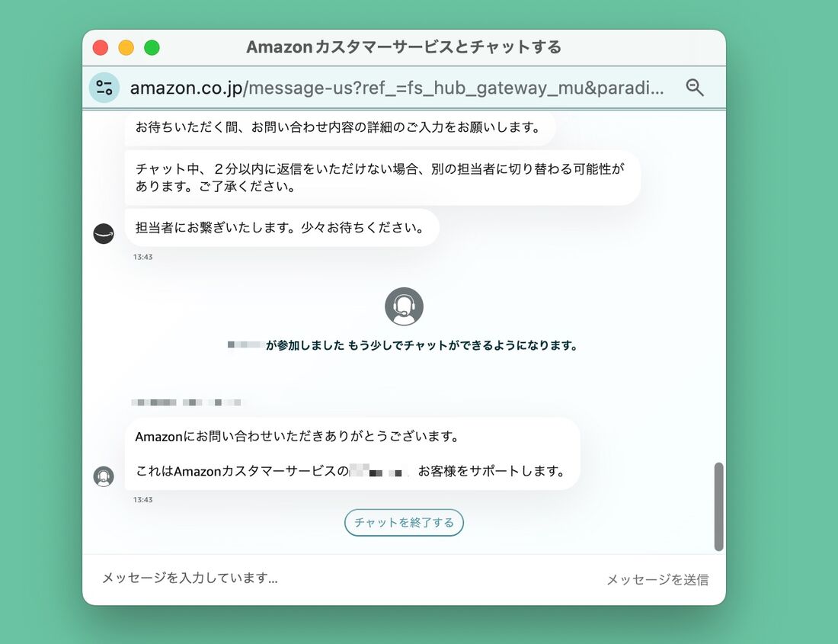The height and width of the screenshot is (644, 838).
Task: Select the greeting message bubble from Amazon
Action: click(x=350, y=453)
